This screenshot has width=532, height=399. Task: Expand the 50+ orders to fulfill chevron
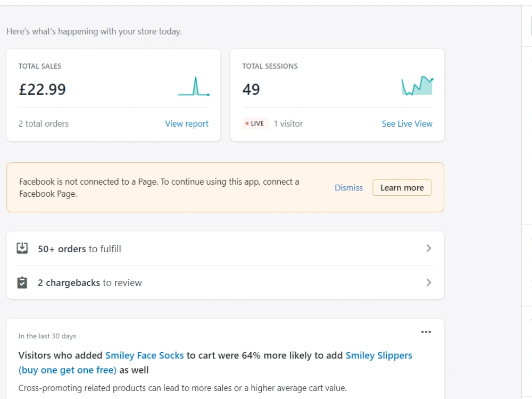(428, 248)
